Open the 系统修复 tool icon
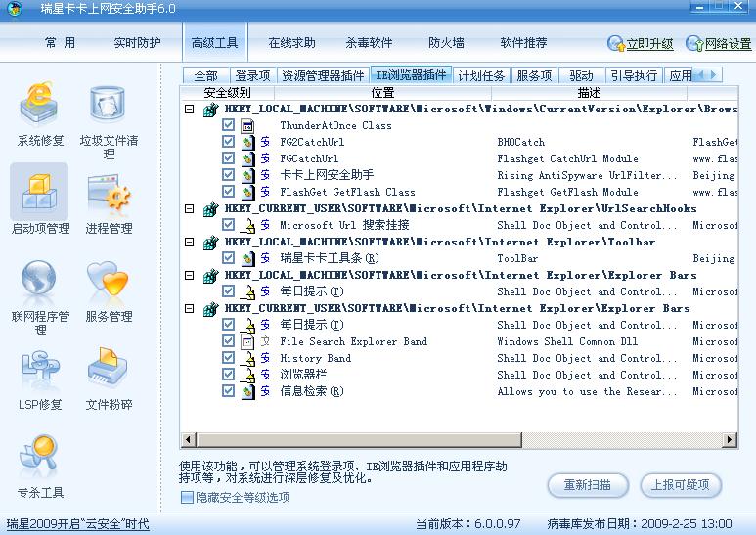The height and width of the screenshot is (535, 756). pyautogui.click(x=39, y=104)
